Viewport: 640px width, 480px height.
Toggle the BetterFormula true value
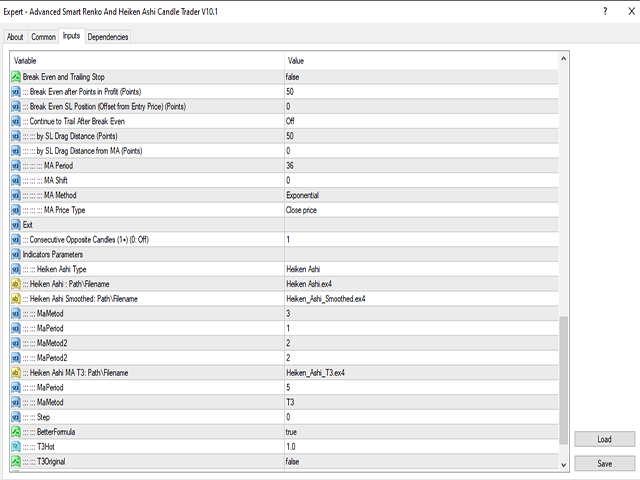click(x=421, y=432)
